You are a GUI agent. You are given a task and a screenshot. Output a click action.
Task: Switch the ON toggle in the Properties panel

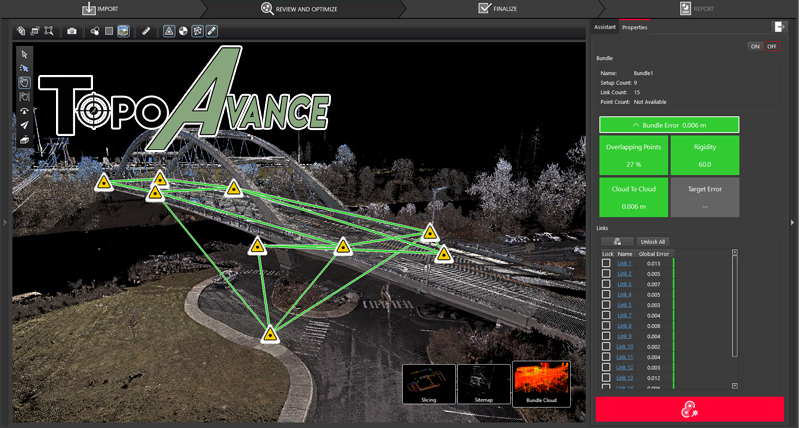click(x=755, y=46)
